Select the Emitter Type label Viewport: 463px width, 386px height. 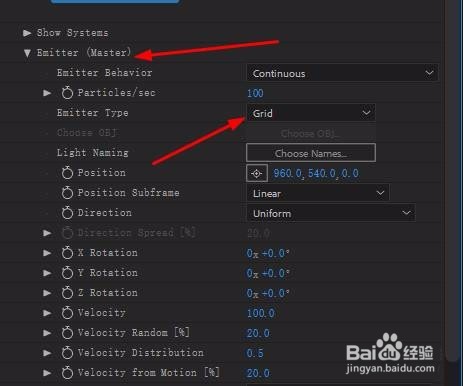(92, 113)
